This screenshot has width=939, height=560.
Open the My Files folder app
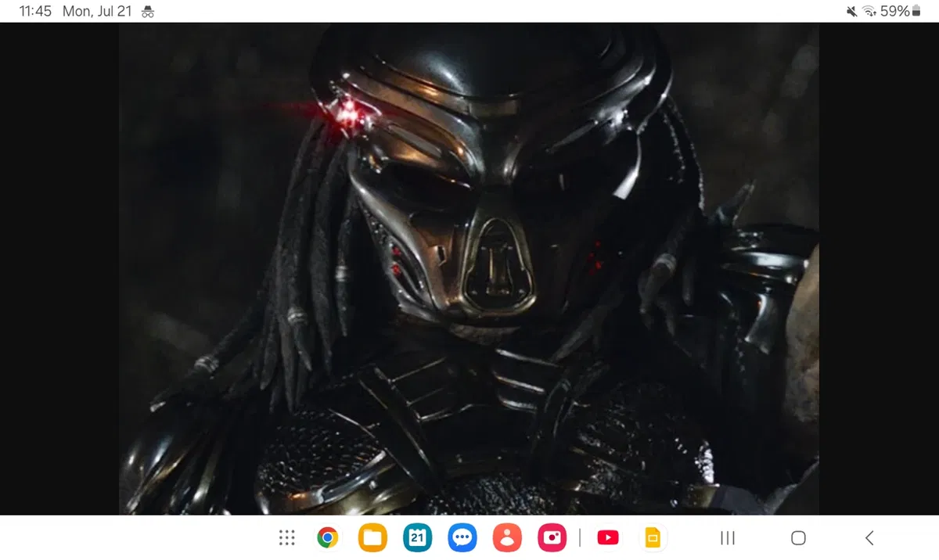click(x=372, y=537)
